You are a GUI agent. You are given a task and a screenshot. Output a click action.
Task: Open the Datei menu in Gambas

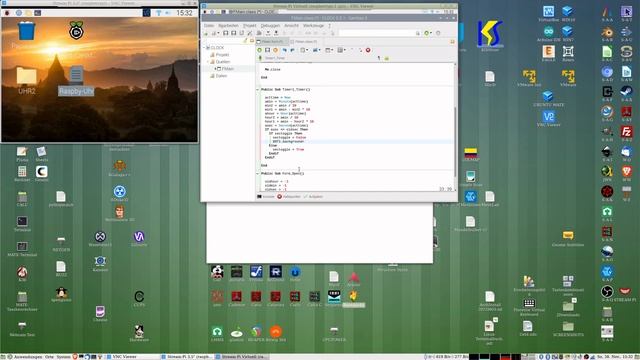click(209, 25)
